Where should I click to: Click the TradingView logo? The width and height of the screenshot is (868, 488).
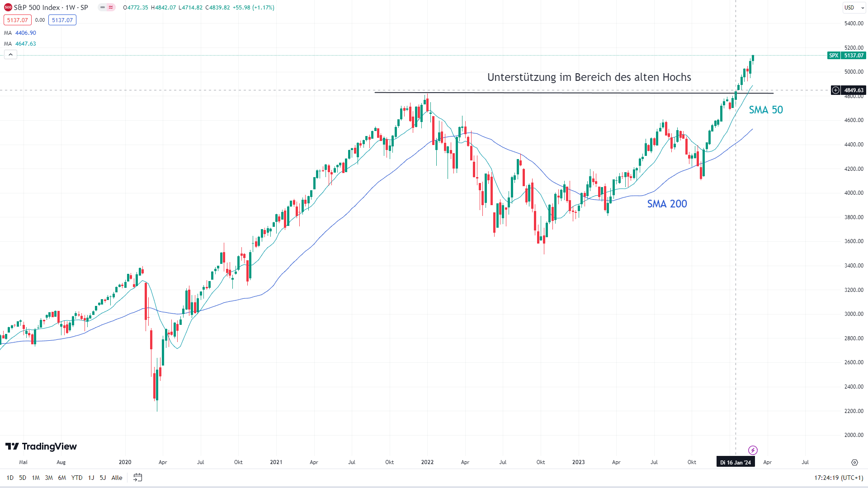pos(41,446)
